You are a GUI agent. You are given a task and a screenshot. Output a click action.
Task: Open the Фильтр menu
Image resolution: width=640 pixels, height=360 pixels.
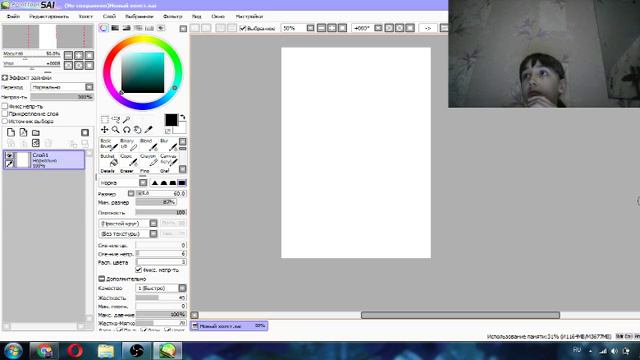pos(173,17)
